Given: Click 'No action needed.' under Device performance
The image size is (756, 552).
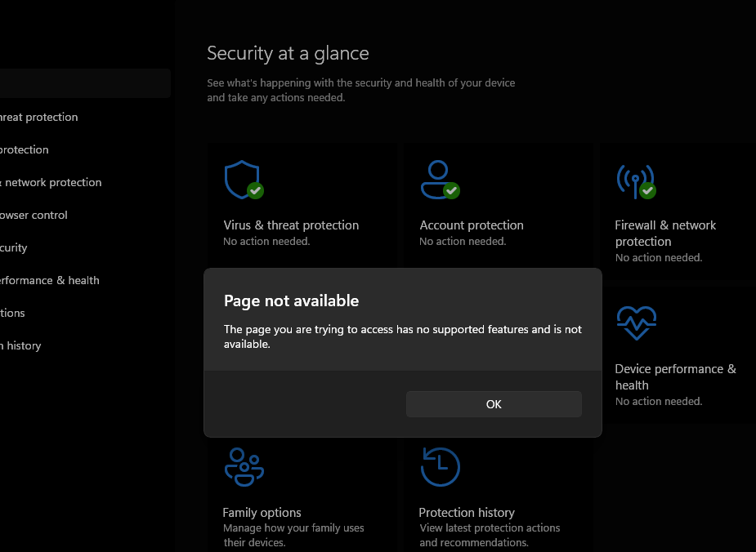Looking at the screenshot, I should click(x=659, y=401).
